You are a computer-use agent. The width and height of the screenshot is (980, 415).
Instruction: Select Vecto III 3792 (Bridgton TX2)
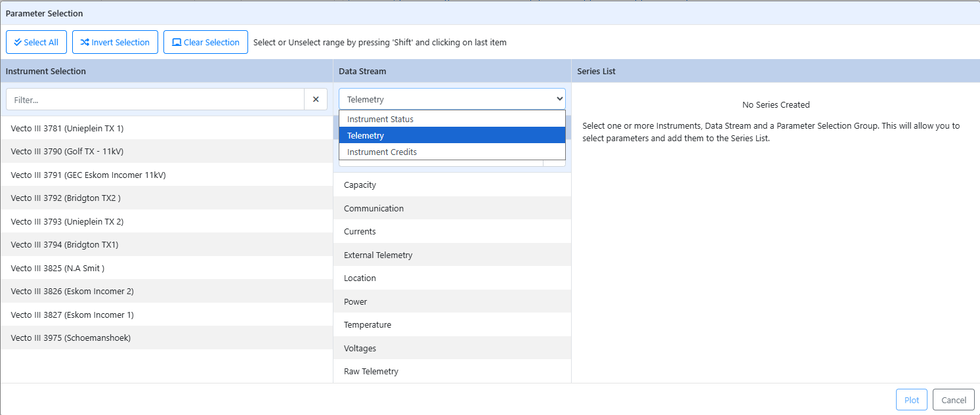167,198
